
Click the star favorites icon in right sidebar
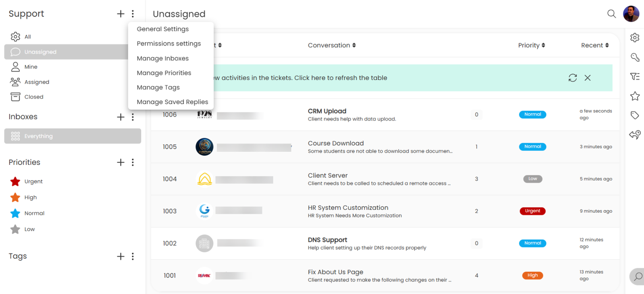click(x=635, y=96)
